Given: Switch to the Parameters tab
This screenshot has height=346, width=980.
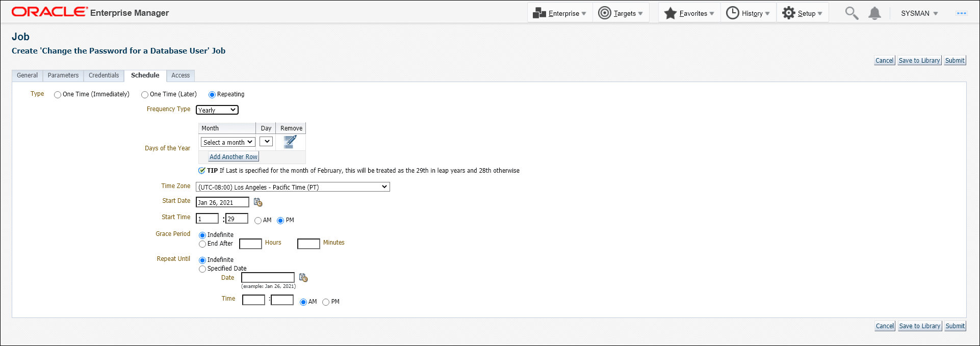Looking at the screenshot, I should coord(63,75).
